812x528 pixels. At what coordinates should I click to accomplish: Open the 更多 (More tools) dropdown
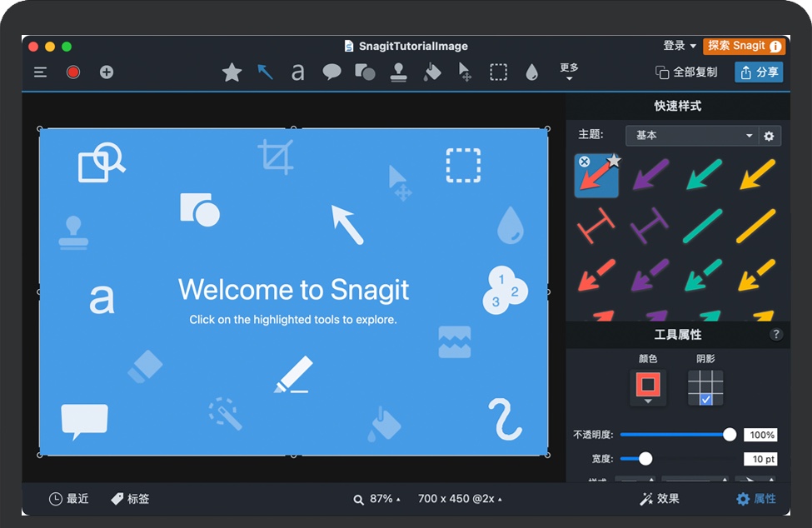pyautogui.click(x=568, y=72)
